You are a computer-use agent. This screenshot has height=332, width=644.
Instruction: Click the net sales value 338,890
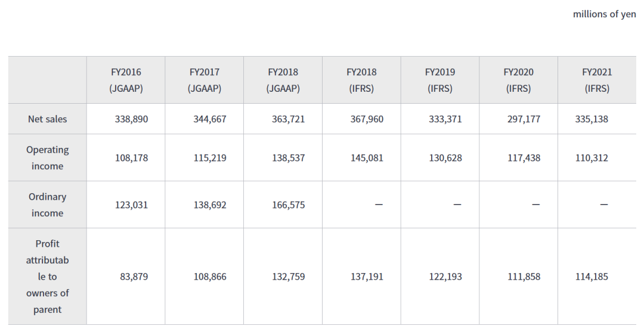131,119
